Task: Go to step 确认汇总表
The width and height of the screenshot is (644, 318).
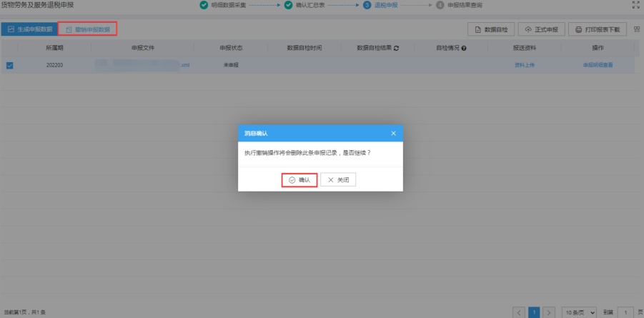Action: [304, 5]
